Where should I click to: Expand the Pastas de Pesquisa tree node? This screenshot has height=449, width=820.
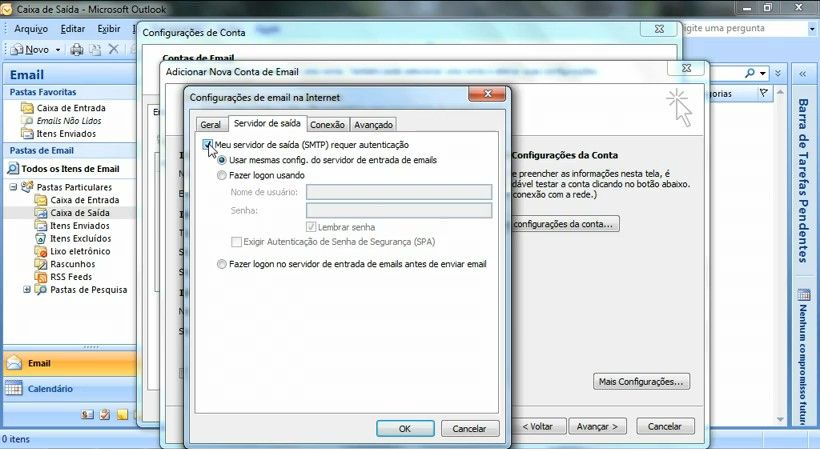pos(27,290)
